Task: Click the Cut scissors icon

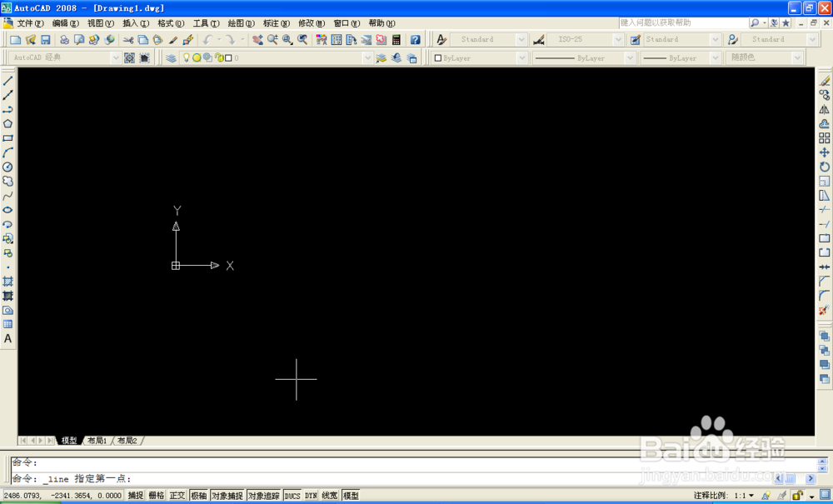Action: point(128,40)
